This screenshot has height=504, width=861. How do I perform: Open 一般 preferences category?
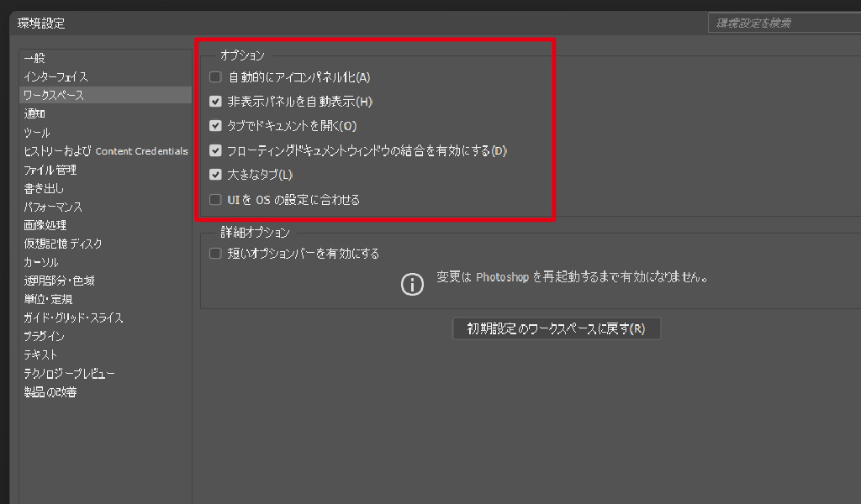click(x=34, y=58)
